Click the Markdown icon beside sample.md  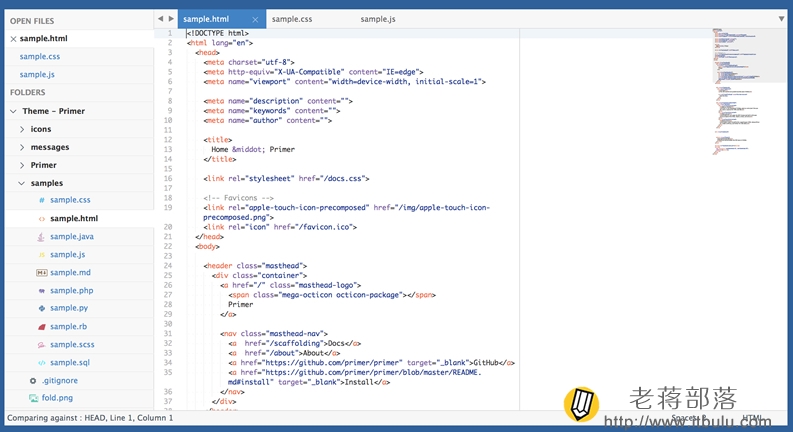[x=41, y=273]
